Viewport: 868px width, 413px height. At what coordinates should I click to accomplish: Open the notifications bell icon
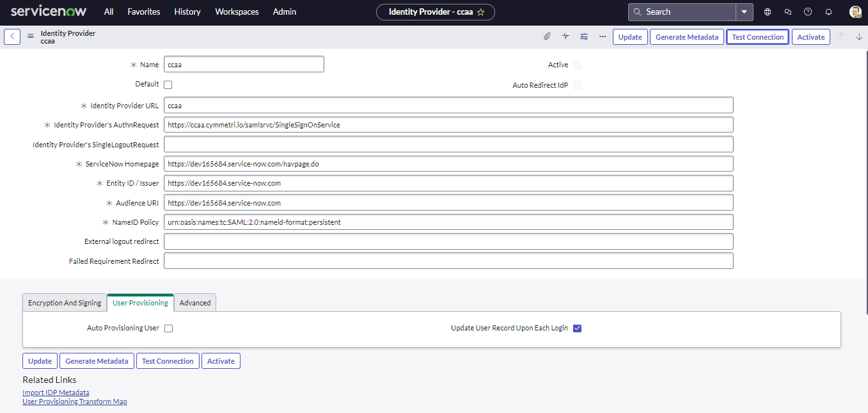(x=828, y=12)
